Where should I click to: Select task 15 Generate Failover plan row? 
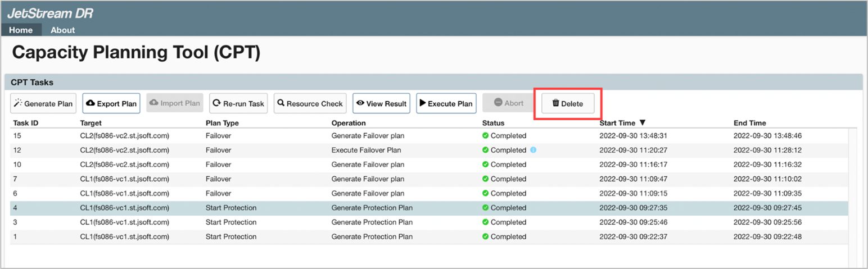(368, 135)
